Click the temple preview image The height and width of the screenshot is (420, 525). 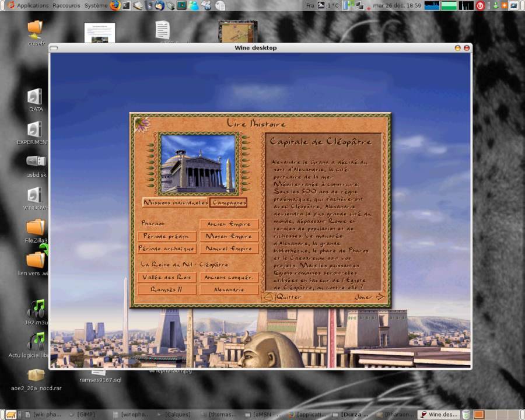(198, 163)
